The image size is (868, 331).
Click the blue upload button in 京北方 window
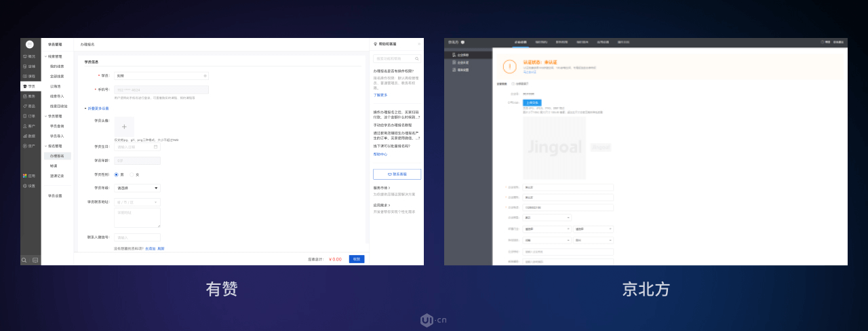pyautogui.click(x=532, y=102)
